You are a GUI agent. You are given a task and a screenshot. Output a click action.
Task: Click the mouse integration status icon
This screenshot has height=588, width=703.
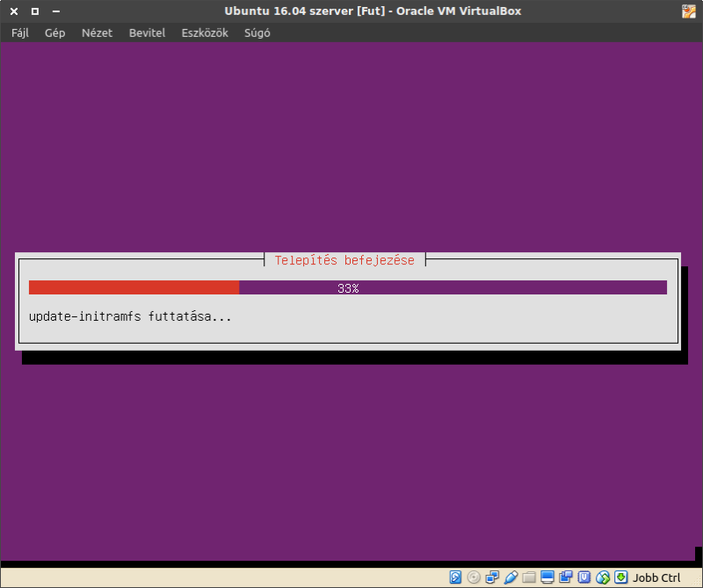pos(602,577)
